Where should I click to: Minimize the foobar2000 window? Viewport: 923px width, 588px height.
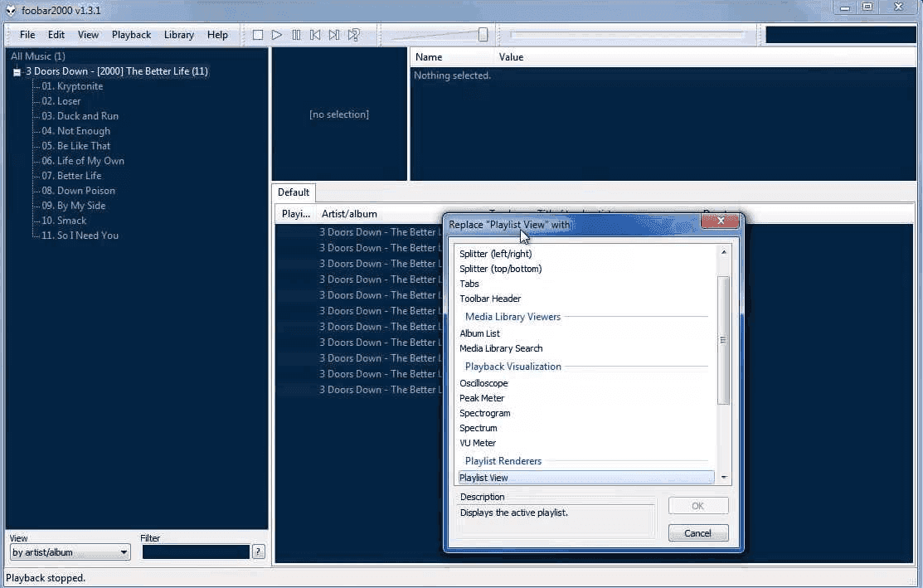tap(845, 7)
